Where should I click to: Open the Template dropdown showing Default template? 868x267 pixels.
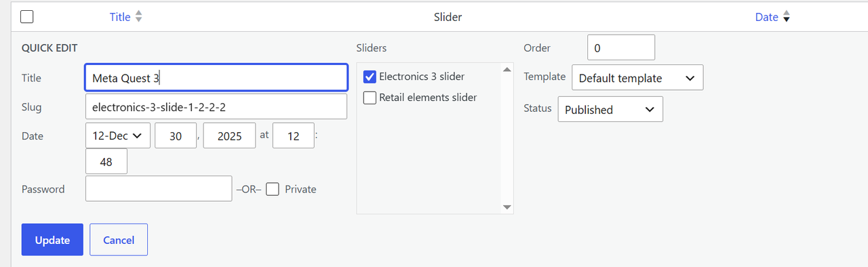(x=637, y=77)
